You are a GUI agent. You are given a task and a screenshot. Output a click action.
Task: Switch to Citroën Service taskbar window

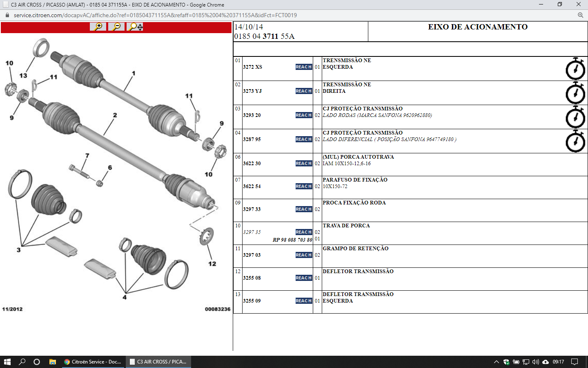[93, 362]
